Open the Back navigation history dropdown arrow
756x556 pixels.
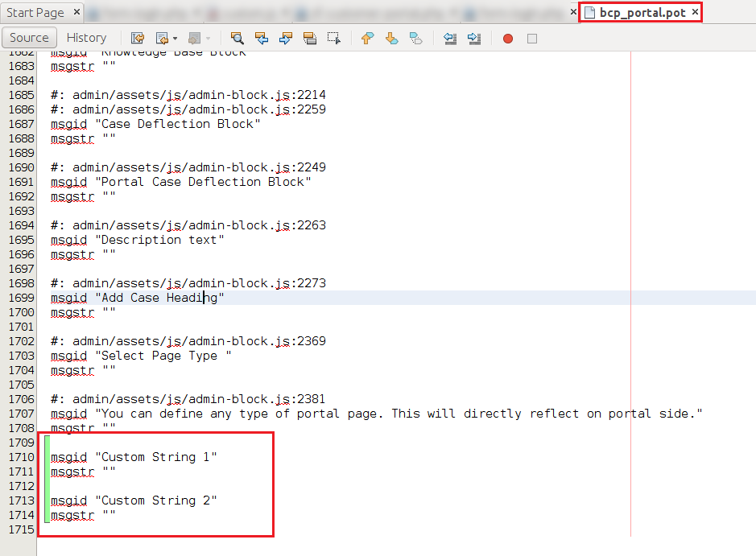coord(175,39)
